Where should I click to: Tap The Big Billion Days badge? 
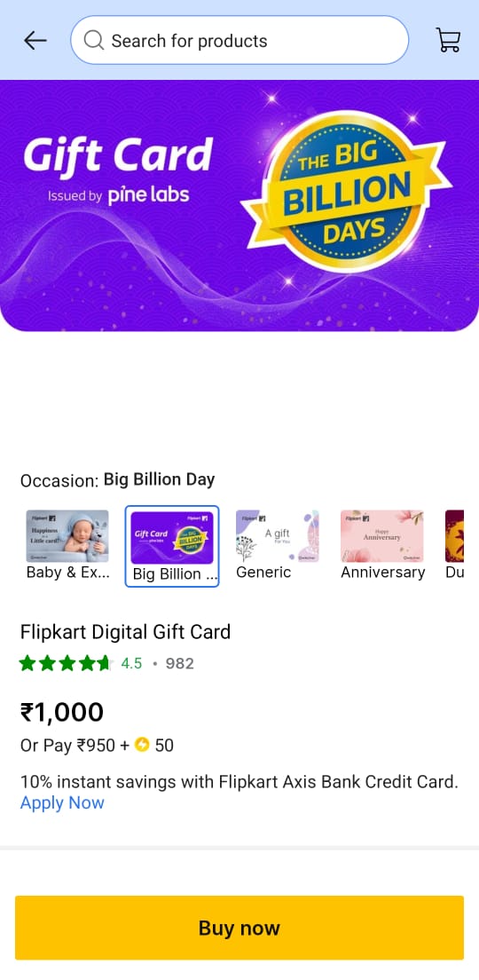pyautogui.click(x=347, y=191)
